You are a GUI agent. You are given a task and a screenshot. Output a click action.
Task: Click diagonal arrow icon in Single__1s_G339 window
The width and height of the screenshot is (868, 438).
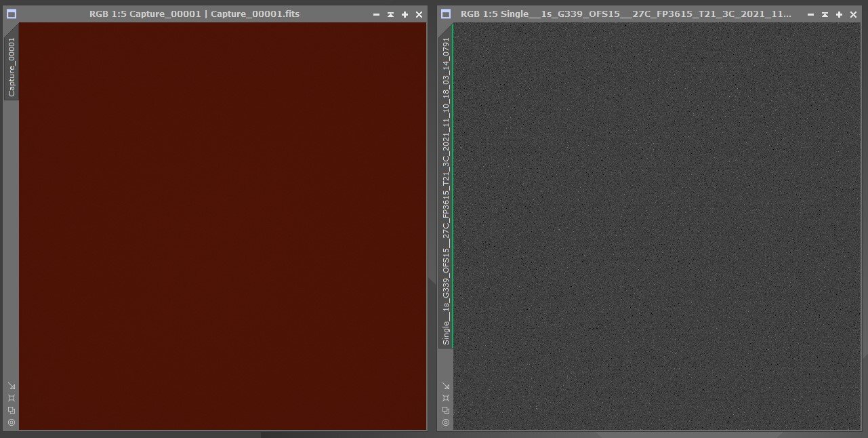445,386
